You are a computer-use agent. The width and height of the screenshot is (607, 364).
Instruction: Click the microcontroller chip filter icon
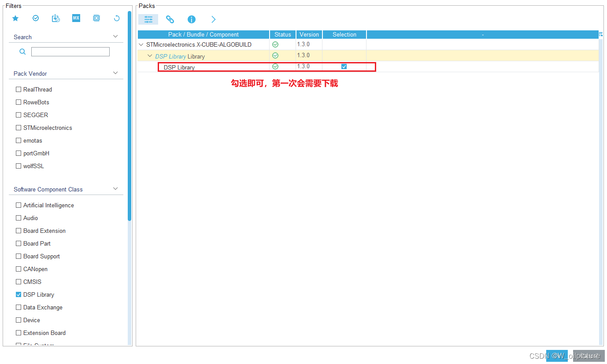96,18
